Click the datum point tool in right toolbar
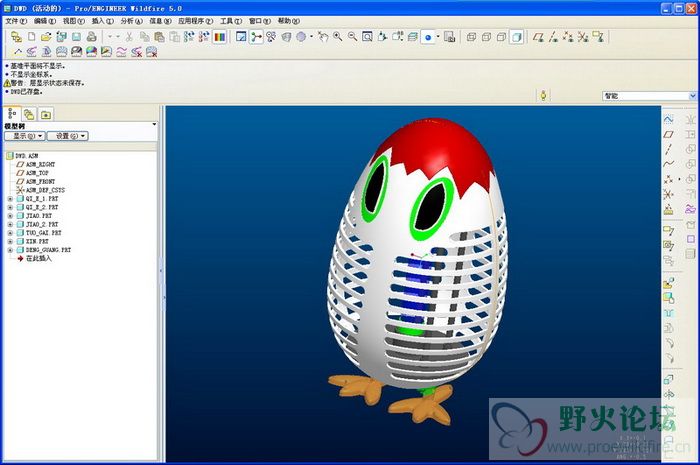The width and height of the screenshot is (700, 465). pyautogui.click(x=668, y=179)
